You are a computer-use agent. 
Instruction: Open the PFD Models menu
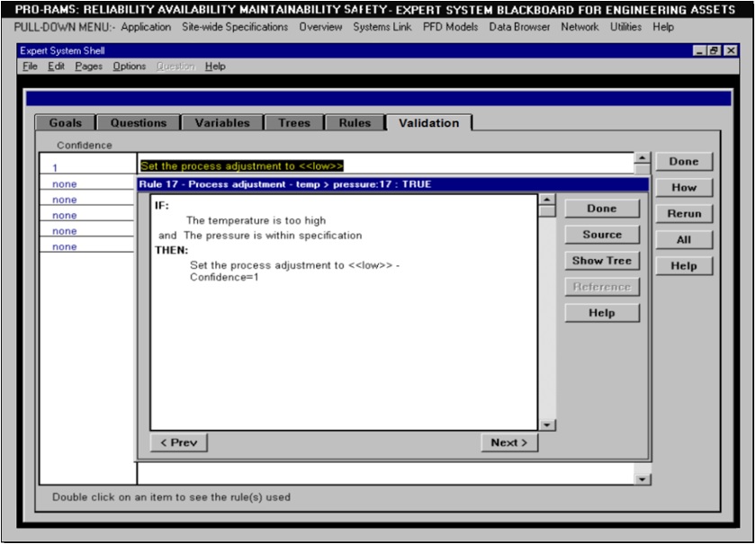pos(450,27)
